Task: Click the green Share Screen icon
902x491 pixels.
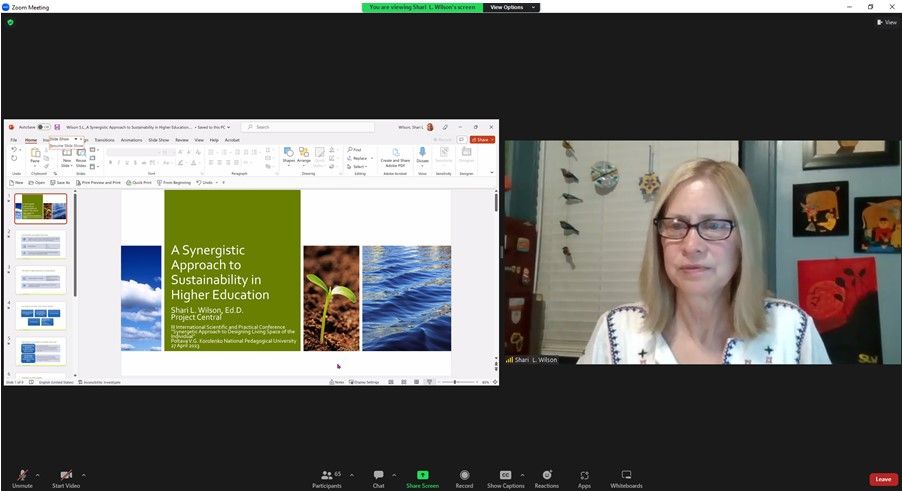Action: 422,475
